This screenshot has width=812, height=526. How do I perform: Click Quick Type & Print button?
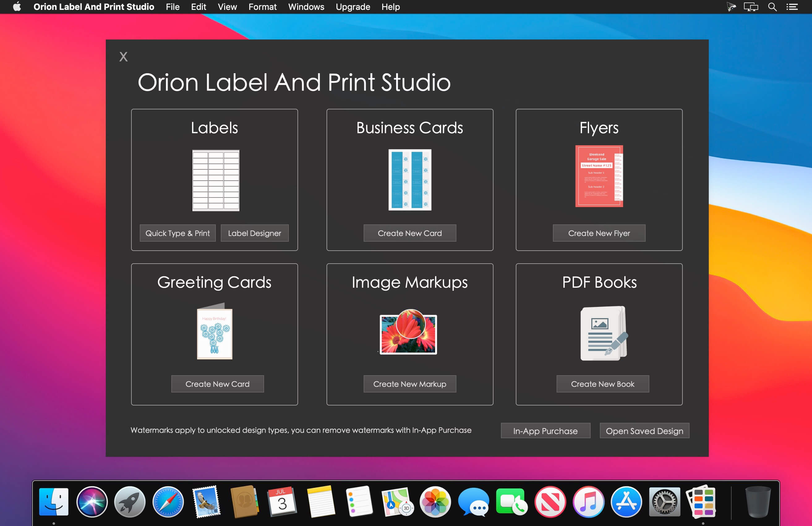177,233
